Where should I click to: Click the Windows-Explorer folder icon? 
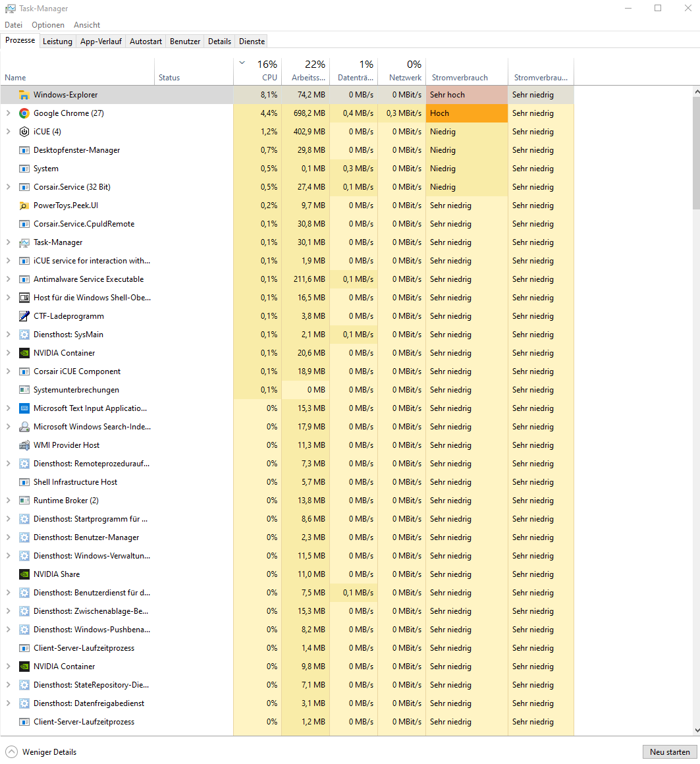point(24,95)
